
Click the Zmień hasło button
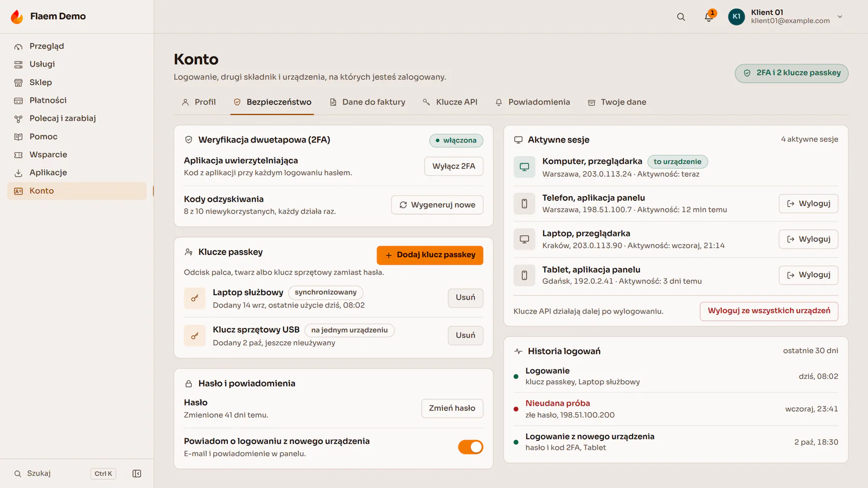(452, 408)
